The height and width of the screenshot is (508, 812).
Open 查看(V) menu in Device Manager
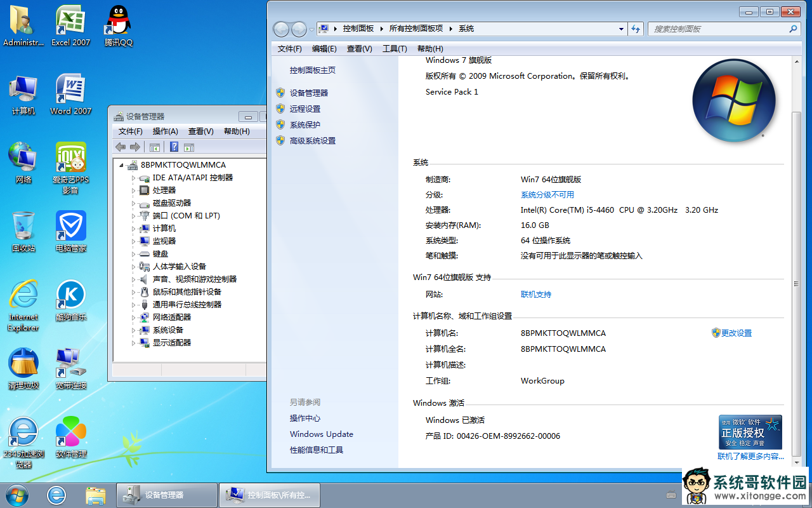[x=200, y=131]
